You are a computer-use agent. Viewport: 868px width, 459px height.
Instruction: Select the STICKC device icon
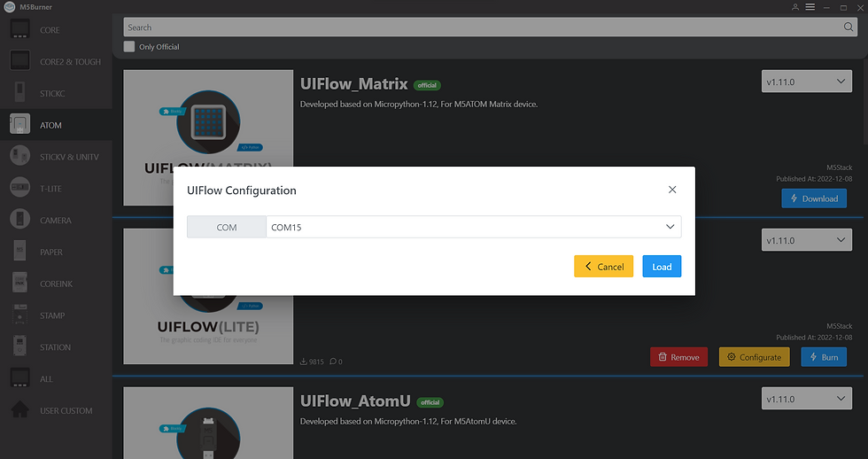tap(19, 92)
